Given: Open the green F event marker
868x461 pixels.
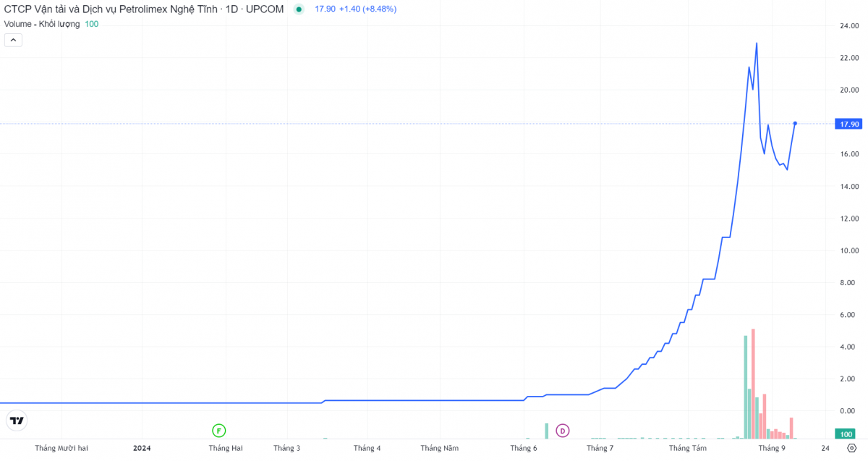Looking at the screenshot, I should pos(218,431).
